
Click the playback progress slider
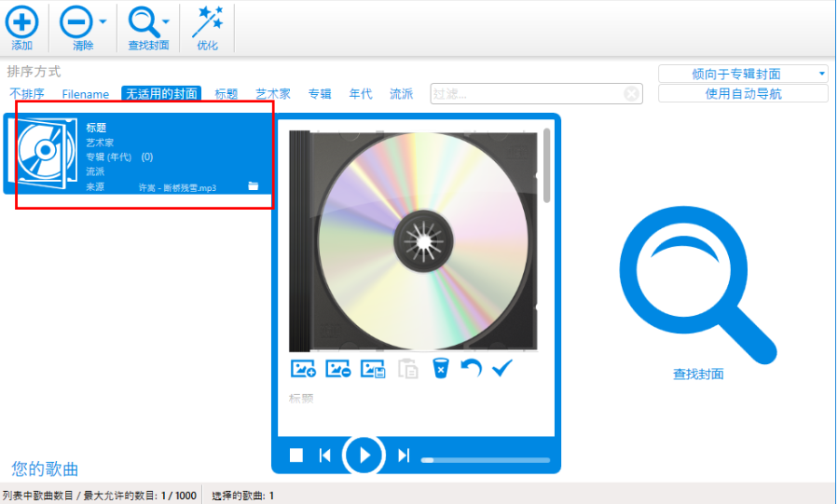486,459
